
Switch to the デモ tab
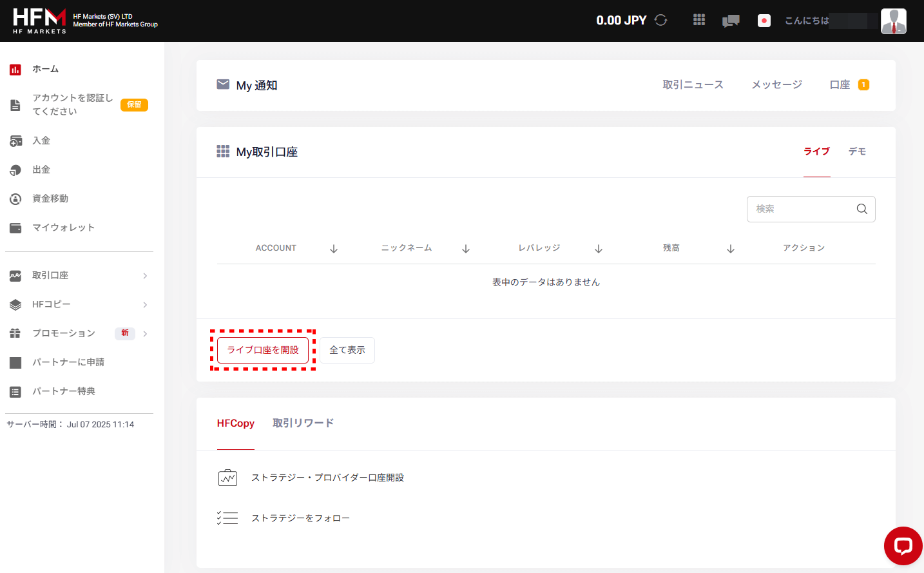pos(857,151)
